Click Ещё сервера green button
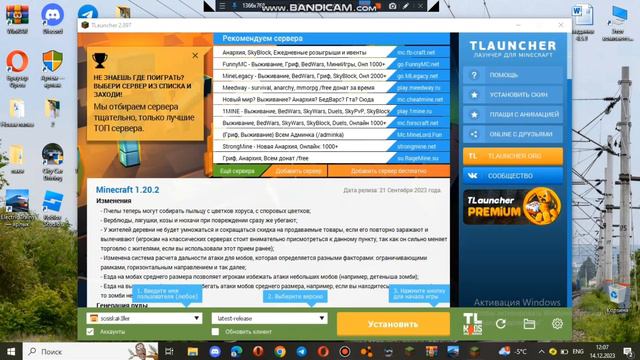This screenshot has height=360, width=640. 238,171
